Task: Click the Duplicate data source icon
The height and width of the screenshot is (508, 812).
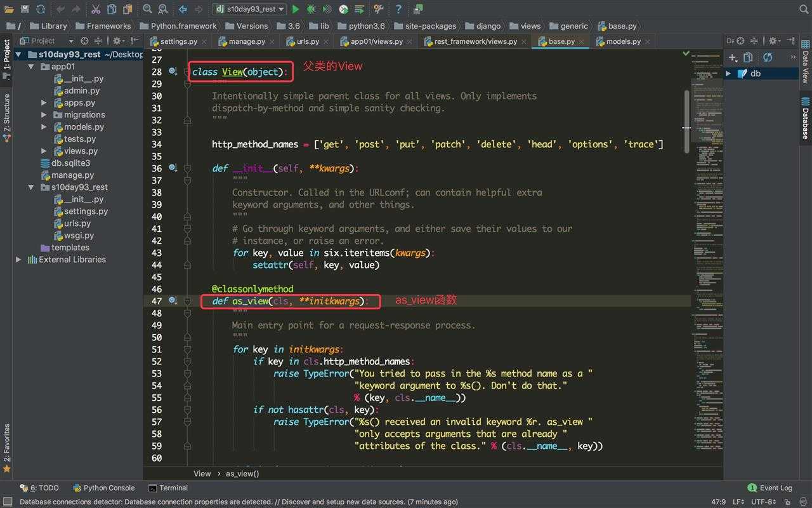Action: coord(748,57)
